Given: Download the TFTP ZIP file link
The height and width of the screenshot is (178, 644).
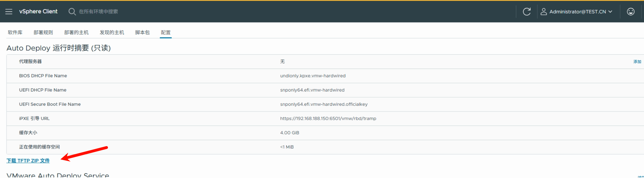Looking at the screenshot, I should pos(28,161).
